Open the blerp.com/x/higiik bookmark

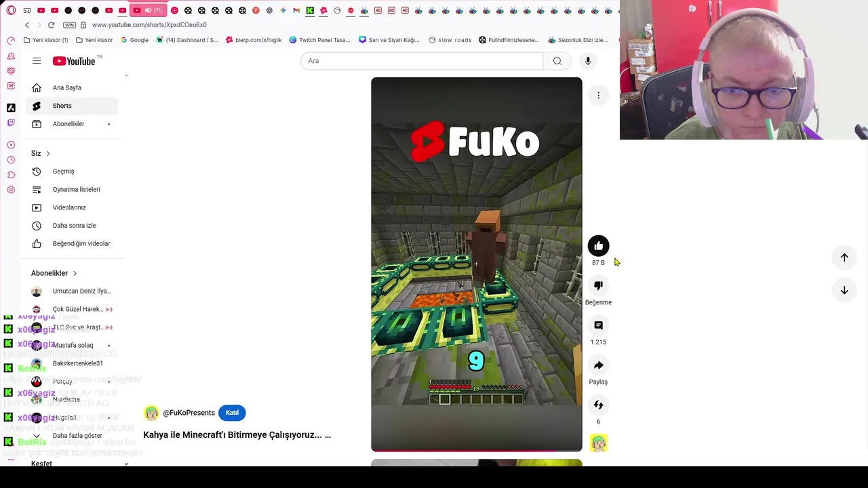254,40
